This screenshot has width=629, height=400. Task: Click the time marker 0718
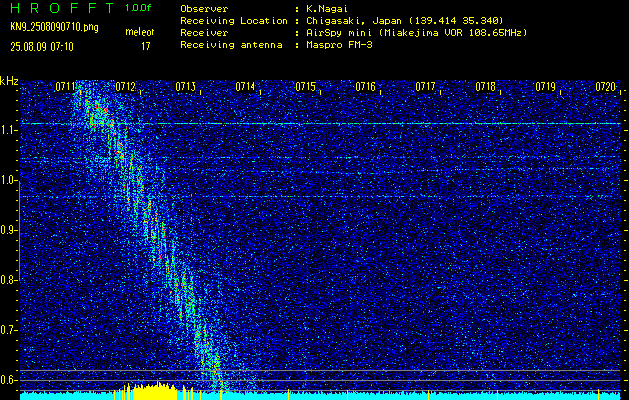tap(485, 86)
